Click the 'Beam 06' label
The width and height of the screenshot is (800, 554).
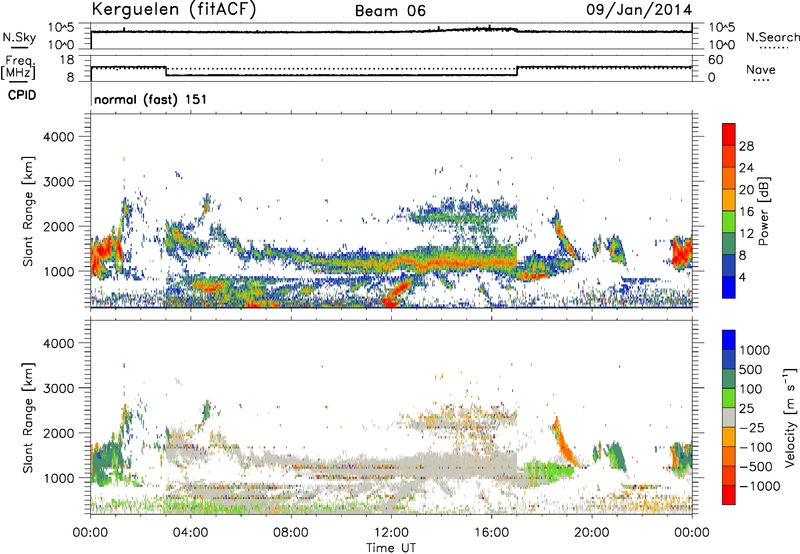point(390,11)
